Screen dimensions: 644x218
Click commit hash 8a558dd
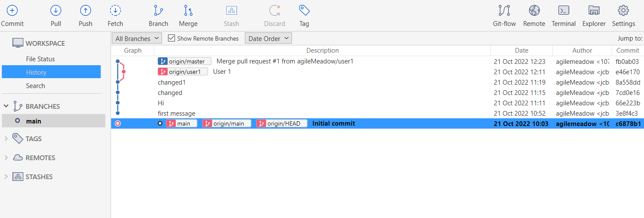(628, 82)
